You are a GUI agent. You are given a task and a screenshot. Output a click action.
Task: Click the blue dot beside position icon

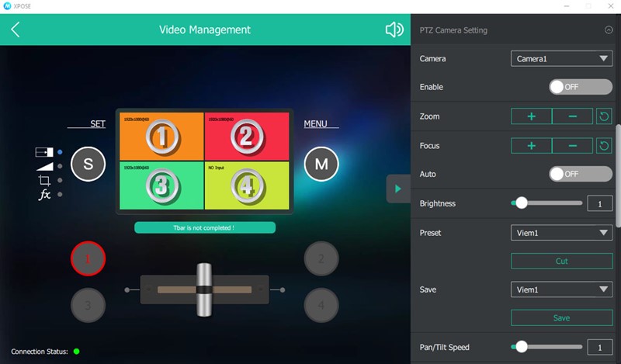[x=60, y=151]
